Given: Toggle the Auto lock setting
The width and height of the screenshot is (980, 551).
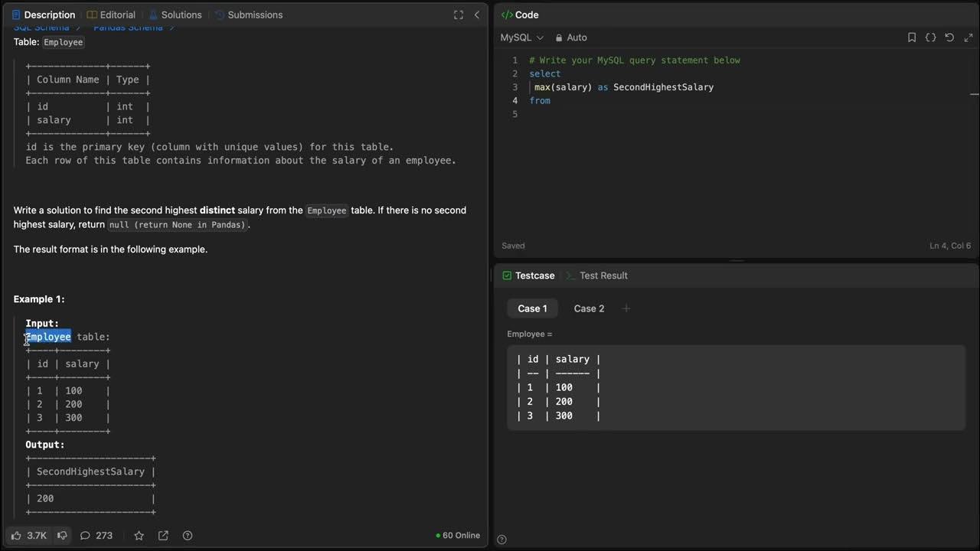Looking at the screenshot, I should tap(571, 37).
